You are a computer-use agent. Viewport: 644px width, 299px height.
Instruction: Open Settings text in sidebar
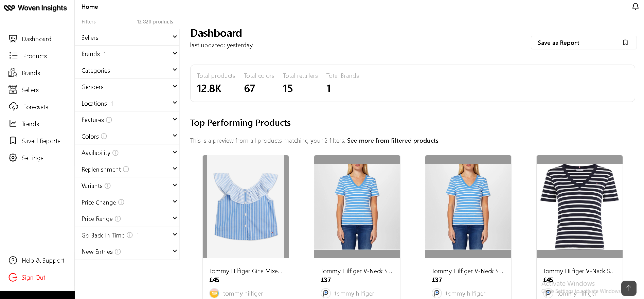33,158
